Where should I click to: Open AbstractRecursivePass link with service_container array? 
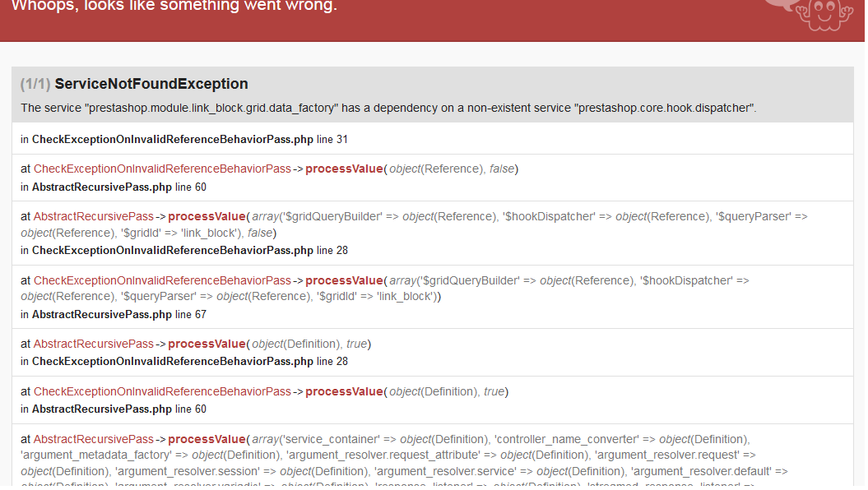coord(93,439)
